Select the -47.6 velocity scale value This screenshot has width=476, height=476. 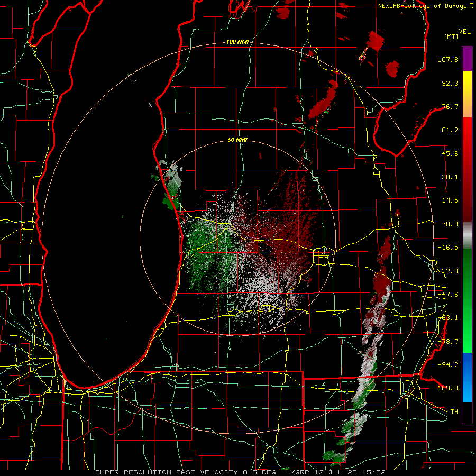coord(448,295)
